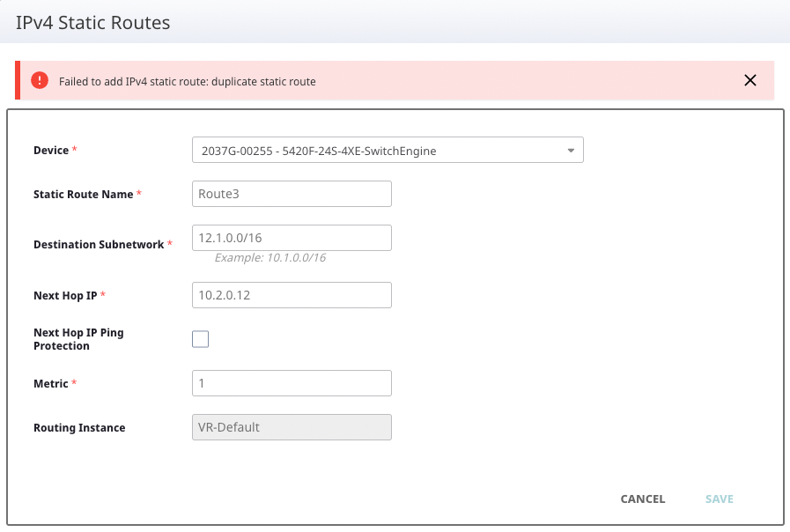Dismiss the duplicate static route error banner

[x=749, y=80]
